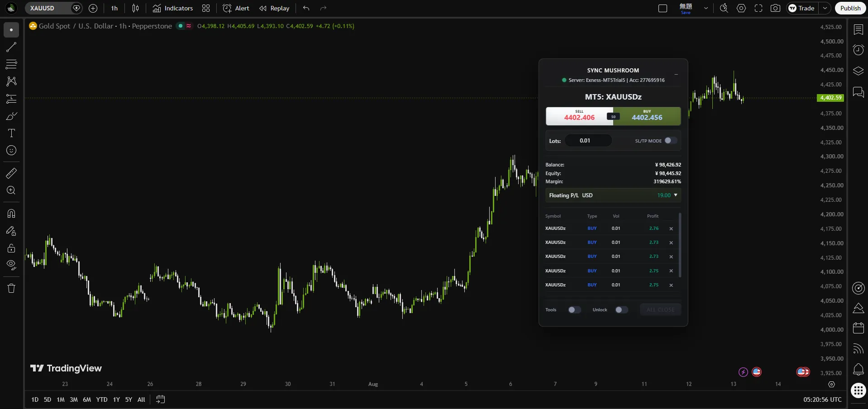
Task: Click the ALL CLOSE button
Action: click(660, 310)
